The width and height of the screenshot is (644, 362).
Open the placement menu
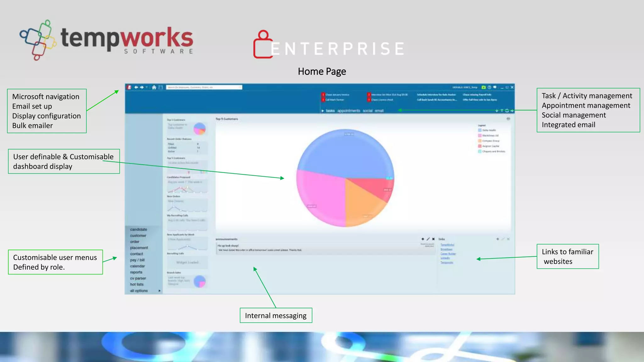pos(139,248)
